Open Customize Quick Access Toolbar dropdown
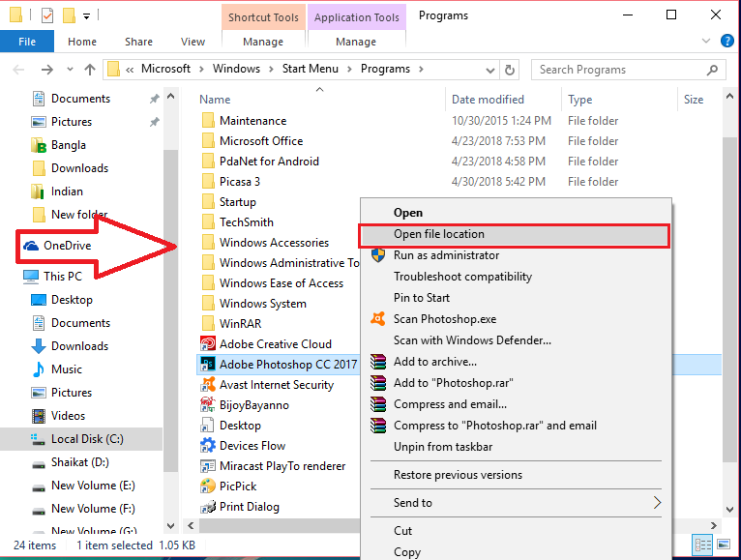 click(86, 16)
